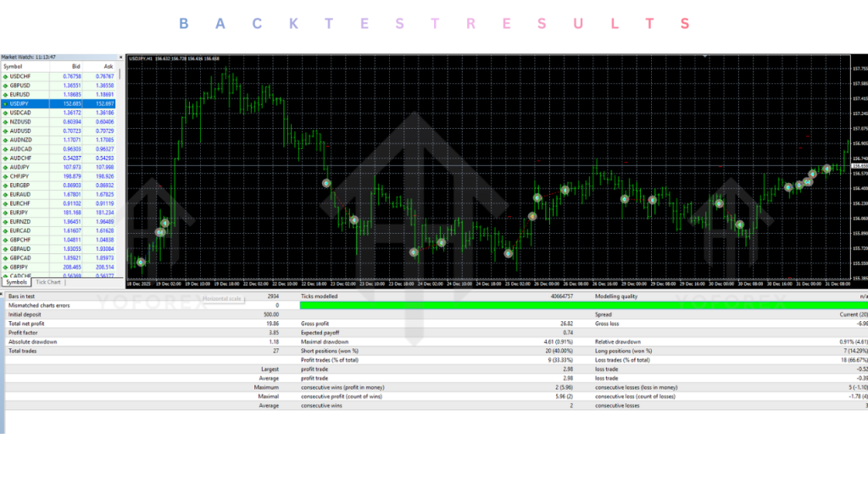Click the icon beside the highlighted USDJPY row

coord(6,103)
